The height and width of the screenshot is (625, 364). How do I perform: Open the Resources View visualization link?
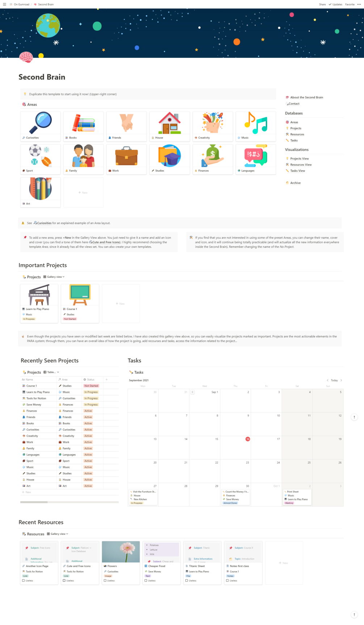[x=299, y=165]
